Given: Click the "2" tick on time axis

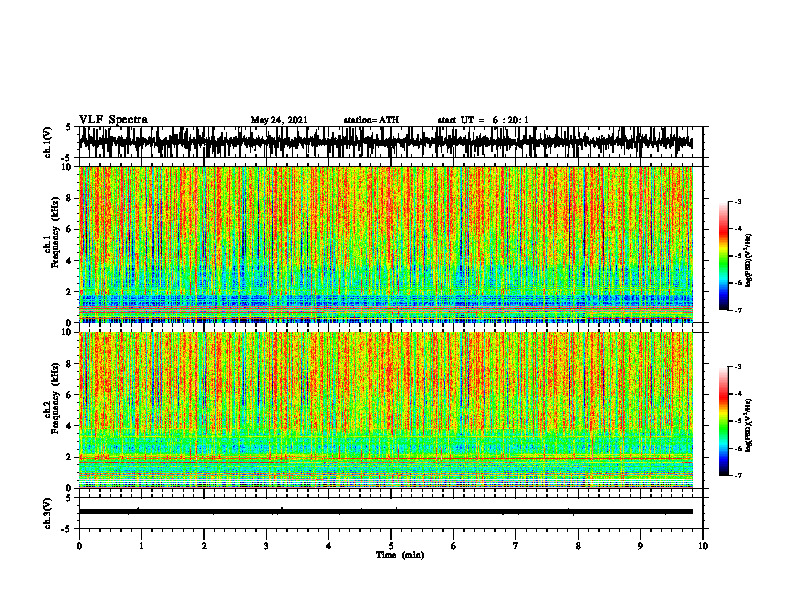Looking at the screenshot, I should coord(204,546).
